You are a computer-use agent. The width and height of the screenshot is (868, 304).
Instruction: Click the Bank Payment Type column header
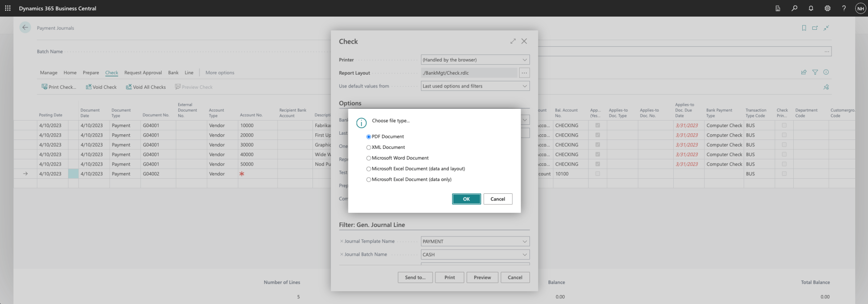tap(720, 113)
